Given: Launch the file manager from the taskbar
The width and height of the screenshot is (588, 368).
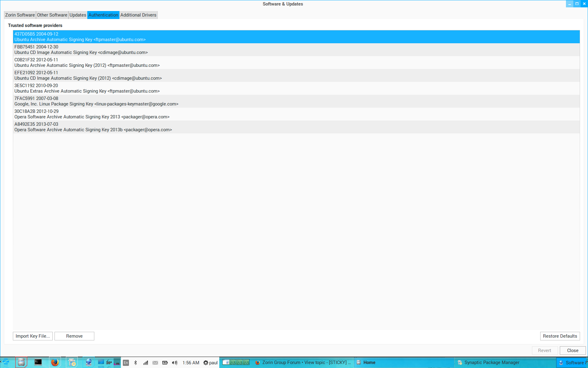Looking at the screenshot, I should tap(21, 362).
